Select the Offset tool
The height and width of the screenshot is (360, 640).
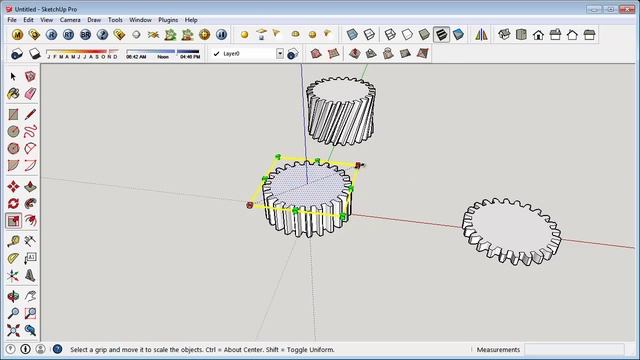(x=30, y=220)
